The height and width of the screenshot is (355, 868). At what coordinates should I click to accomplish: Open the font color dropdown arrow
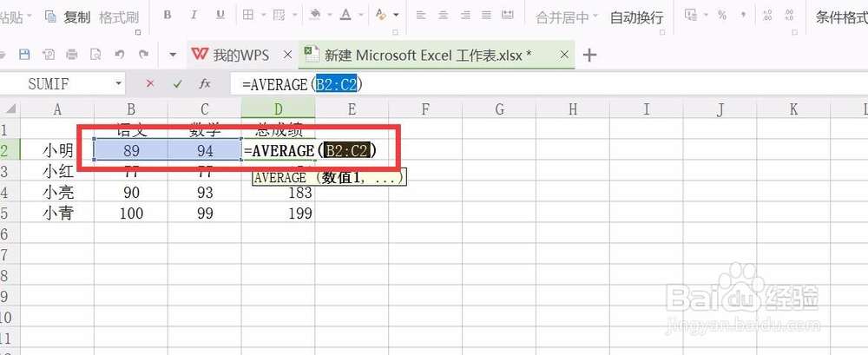(x=361, y=16)
